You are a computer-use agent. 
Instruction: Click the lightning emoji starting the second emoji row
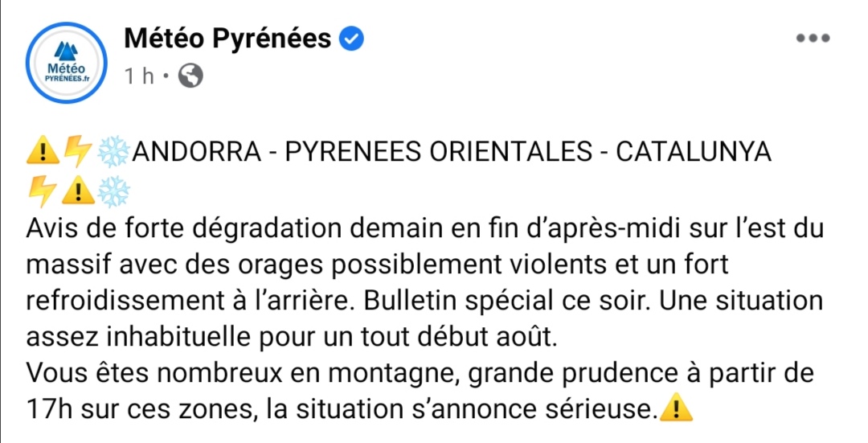(x=42, y=191)
